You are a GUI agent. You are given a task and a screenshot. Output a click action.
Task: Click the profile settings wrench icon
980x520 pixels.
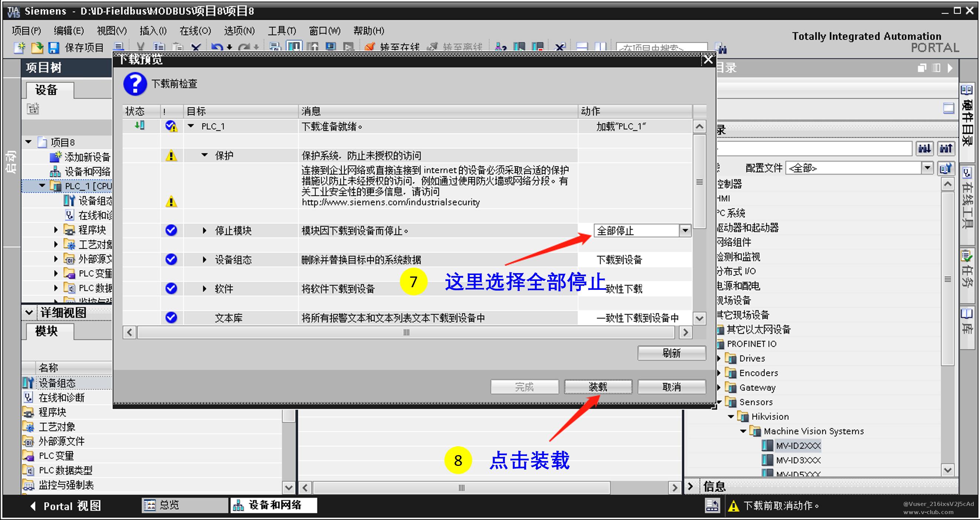(x=946, y=168)
